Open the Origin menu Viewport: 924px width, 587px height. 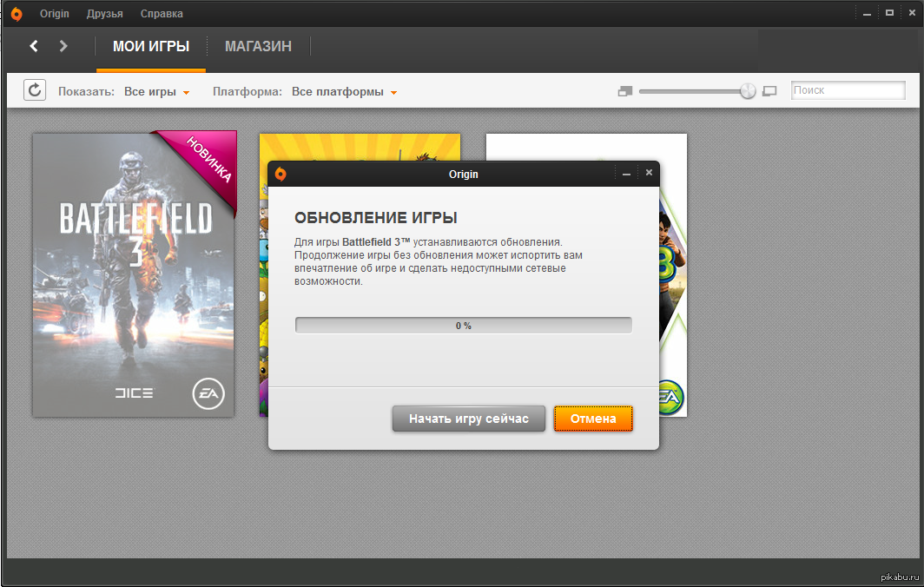click(x=55, y=14)
